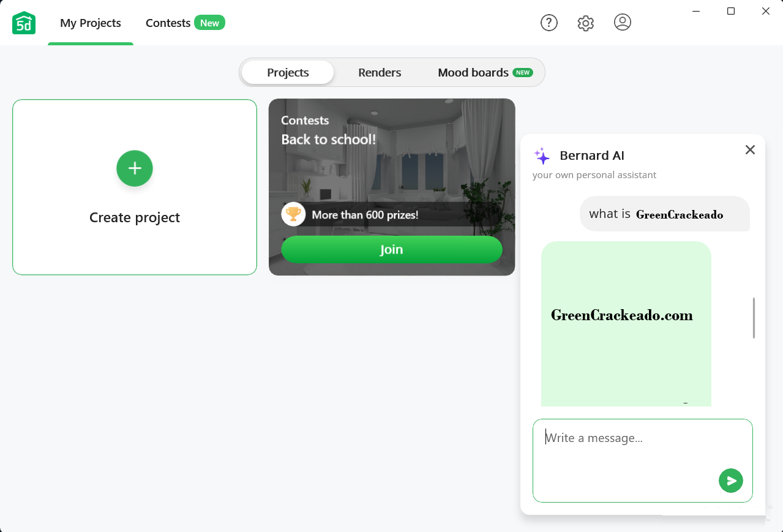Maximize the application window
The height and width of the screenshot is (532, 783).
click(730, 11)
